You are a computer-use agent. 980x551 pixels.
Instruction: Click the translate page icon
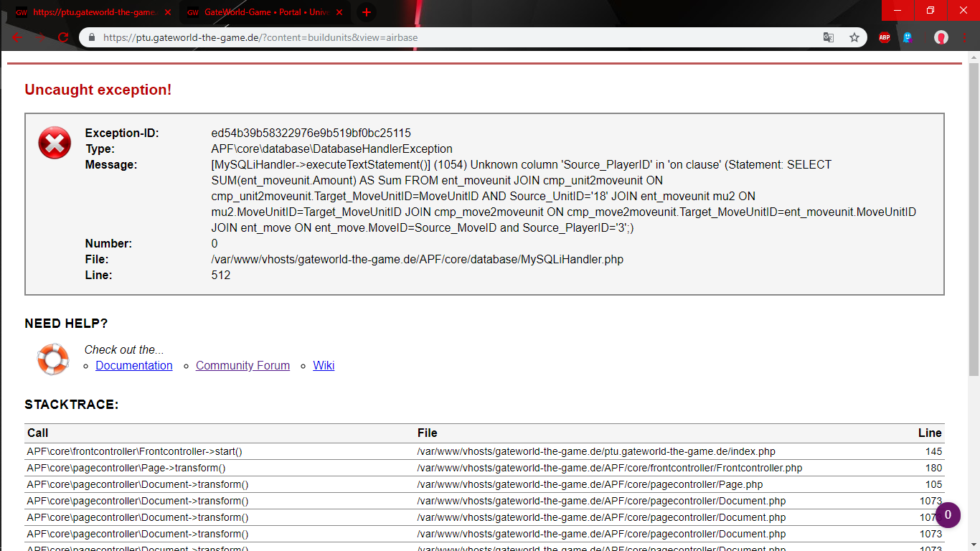pyautogui.click(x=829, y=38)
